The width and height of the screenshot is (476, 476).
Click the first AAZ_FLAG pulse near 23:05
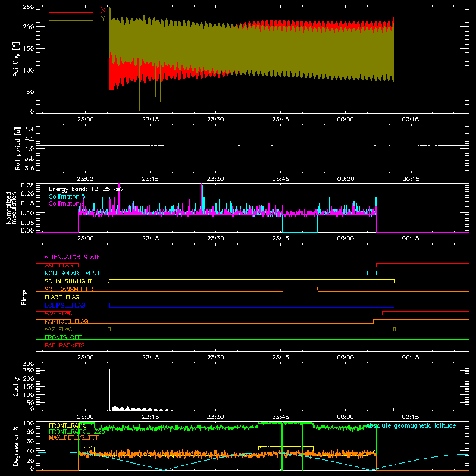(109, 329)
